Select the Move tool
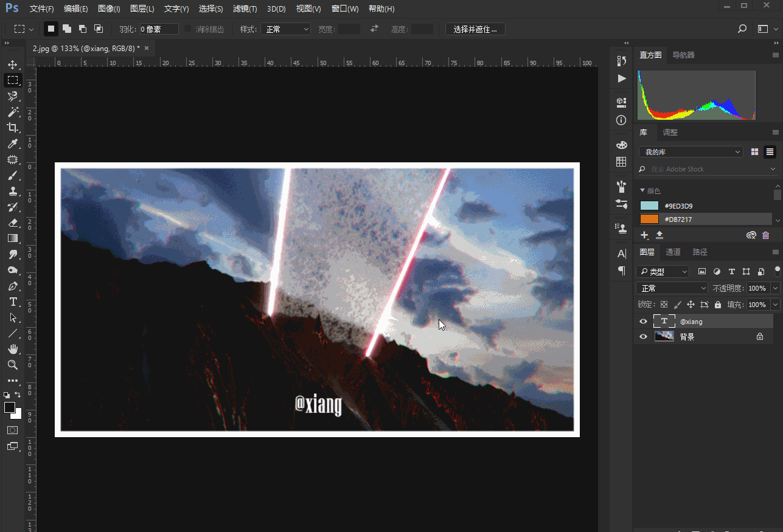Screen dimensions: 783x532 (x=12, y=64)
